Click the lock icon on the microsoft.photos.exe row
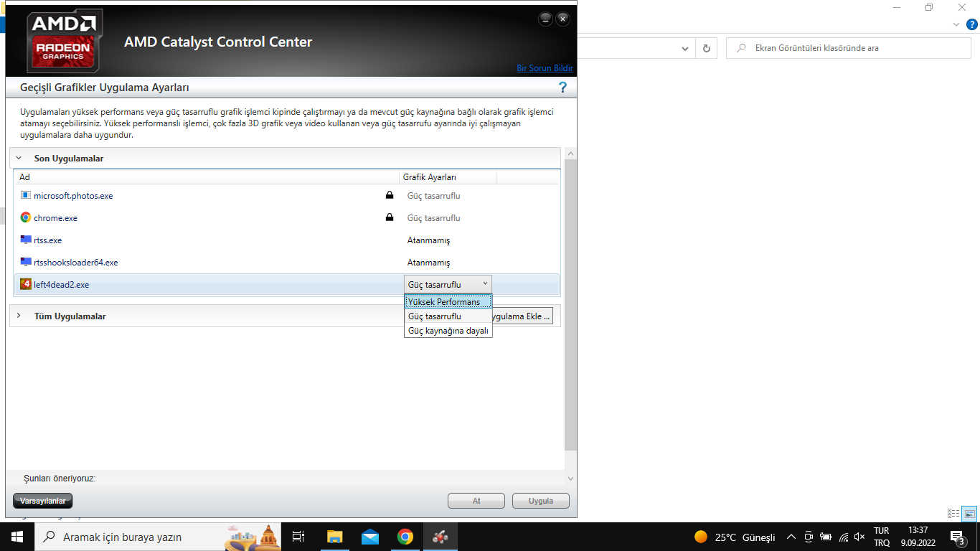 click(x=390, y=195)
